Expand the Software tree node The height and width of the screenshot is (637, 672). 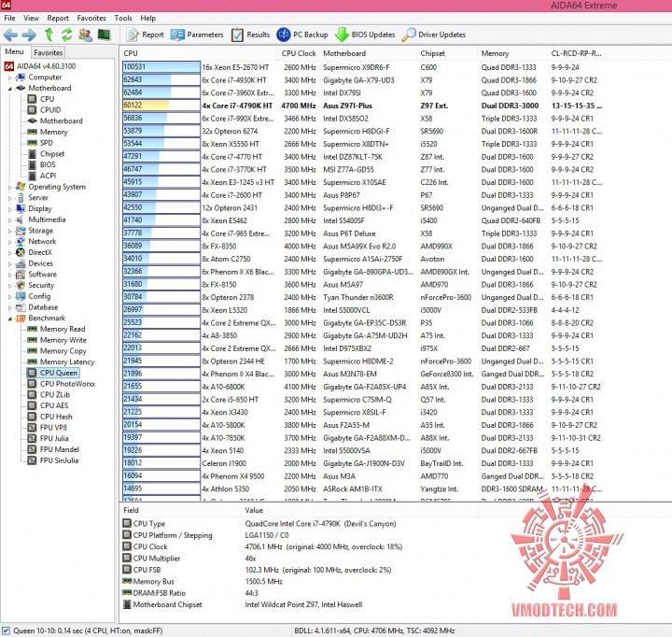click(10, 275)
